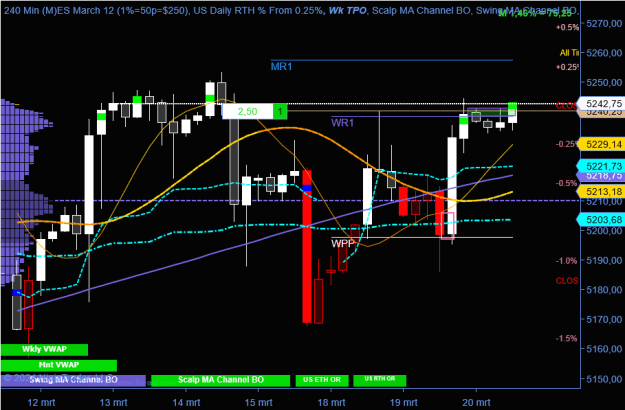Screen dimensions: 625x410
Task: Click the 12 mrt date label
Action: click(x=41, y=402)
